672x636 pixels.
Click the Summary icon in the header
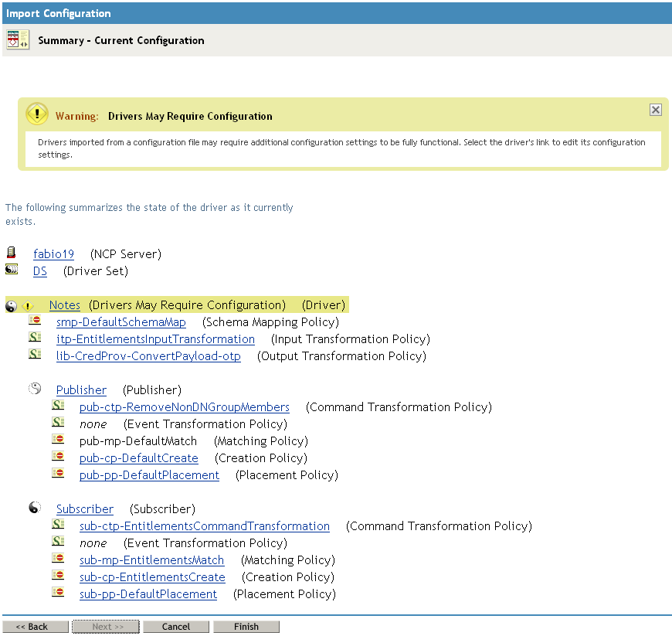pyautogui.click(x=18, y=40)
